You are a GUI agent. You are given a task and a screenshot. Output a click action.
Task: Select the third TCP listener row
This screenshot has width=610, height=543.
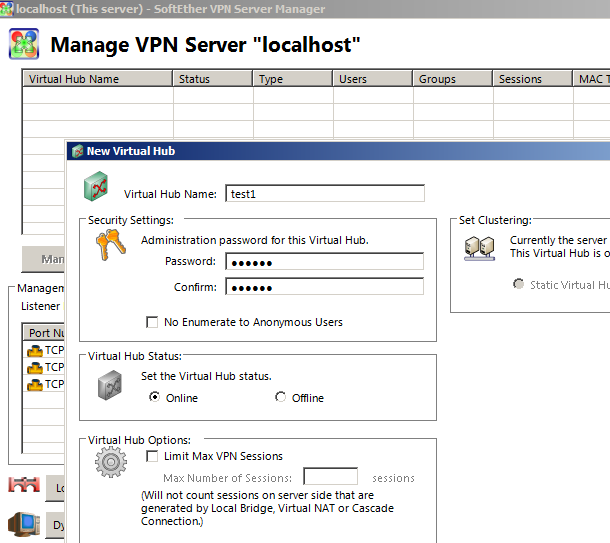click(44, 384)
